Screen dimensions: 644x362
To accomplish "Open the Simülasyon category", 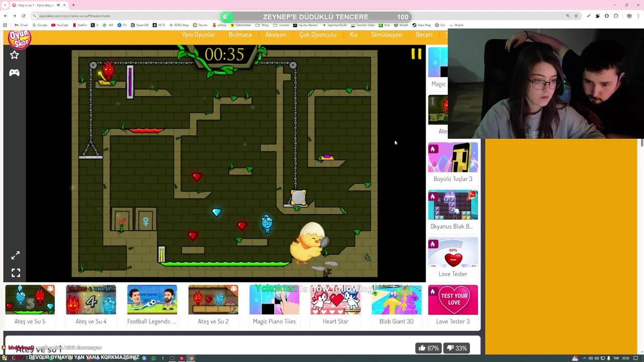I will [x=386, y=35].
